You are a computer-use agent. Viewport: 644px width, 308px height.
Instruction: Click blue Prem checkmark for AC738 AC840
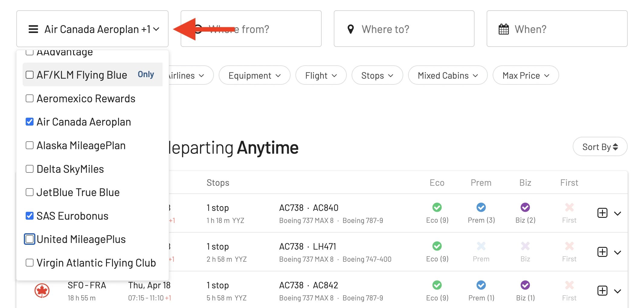point(481,207)
